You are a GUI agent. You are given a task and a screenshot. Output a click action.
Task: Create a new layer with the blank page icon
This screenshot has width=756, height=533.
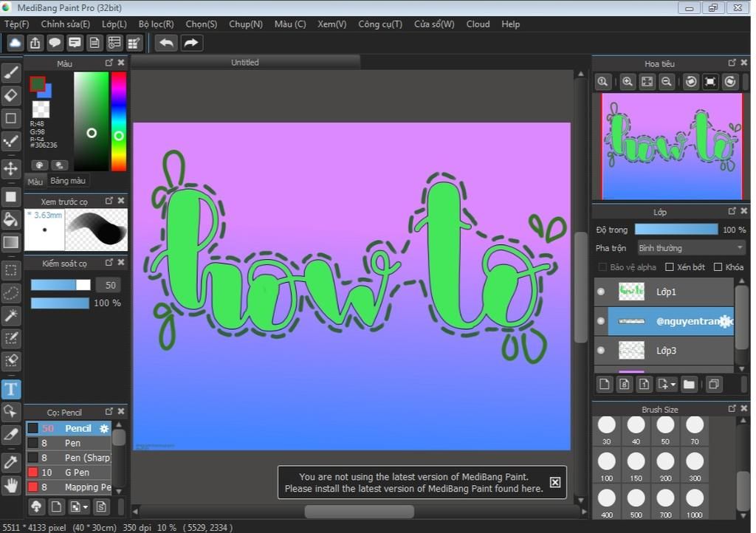605,384
